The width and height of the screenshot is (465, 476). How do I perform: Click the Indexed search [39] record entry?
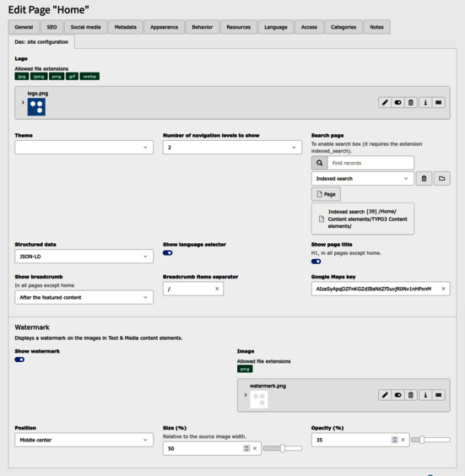(363, 219)
